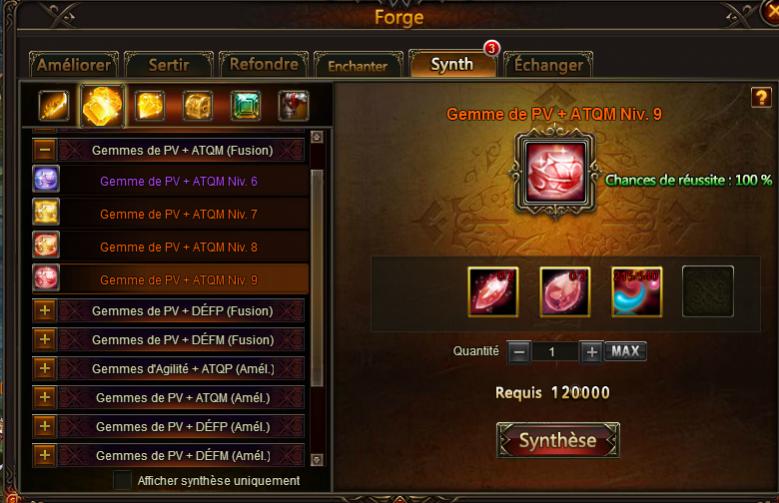Click the Synthèse button
Image resolution: width=779 pixels, height=503 pixels.
click(x=557, y=440)
